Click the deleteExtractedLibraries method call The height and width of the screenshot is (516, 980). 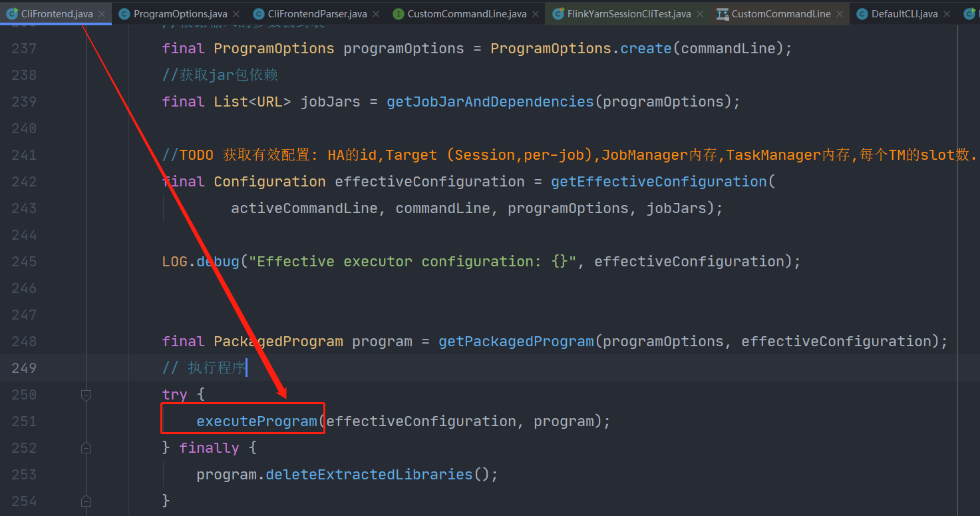(369, 475)
